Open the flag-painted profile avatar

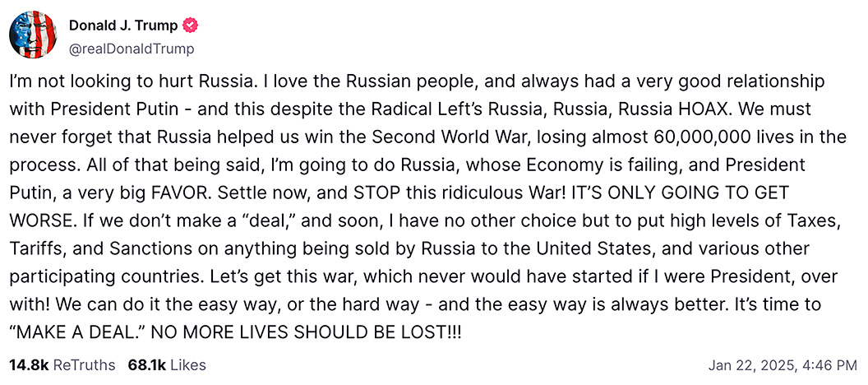click(x=33, y=34)
